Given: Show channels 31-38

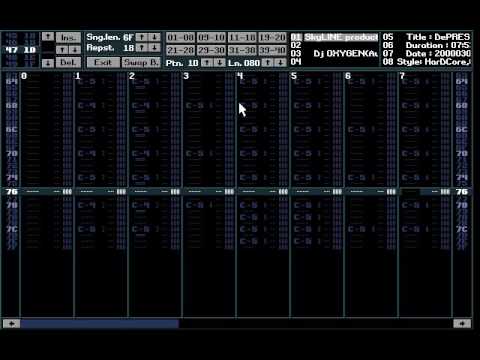Looking at the screenshot, I should click(x=242, y=50).
